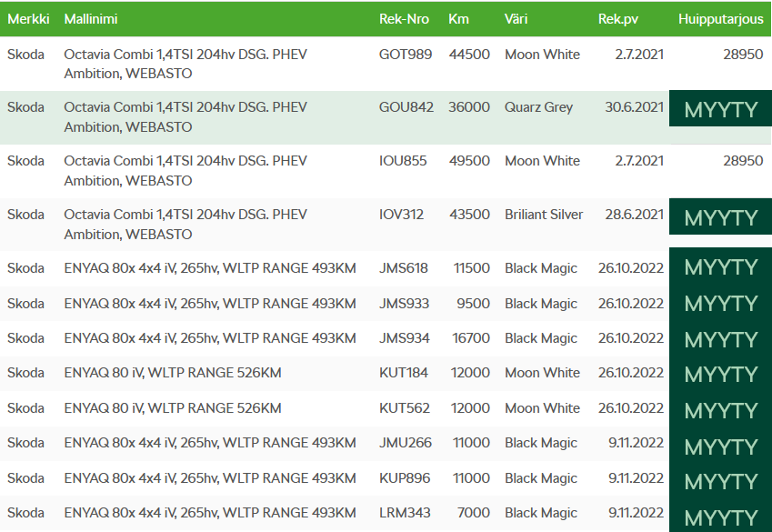Click the 7000 km value

tap(474, 513)
